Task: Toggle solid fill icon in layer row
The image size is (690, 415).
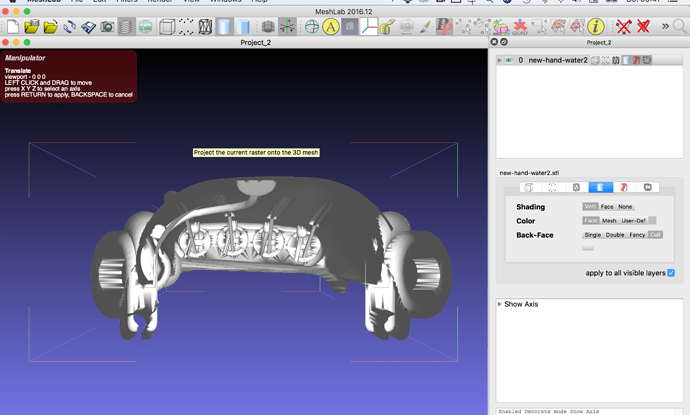Action: [x=626, y=60]
